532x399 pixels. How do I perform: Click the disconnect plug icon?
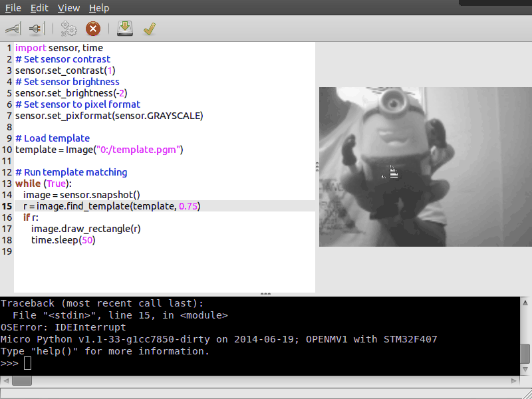click(37, 29)
